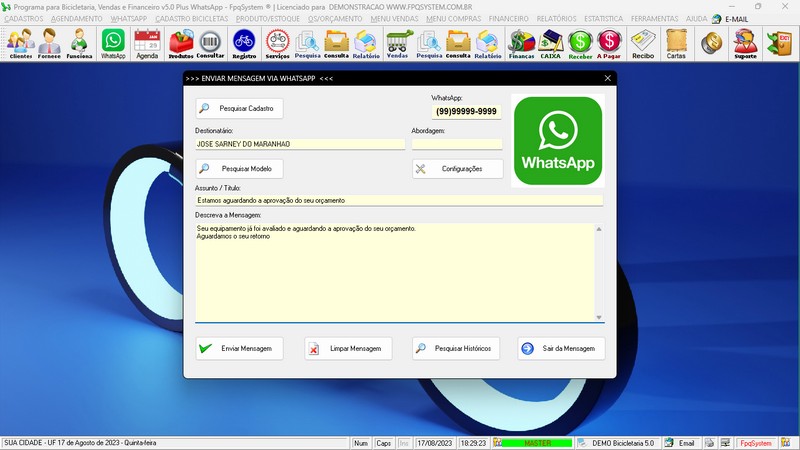Open the CADASTRO BICICLETAS menu
This screenshot has height=450, width=800.
pyautogui.click(x=192, y=18)
